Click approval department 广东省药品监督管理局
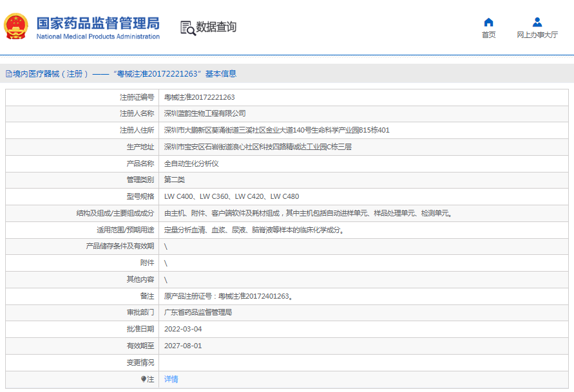 [x=198, y=312]
